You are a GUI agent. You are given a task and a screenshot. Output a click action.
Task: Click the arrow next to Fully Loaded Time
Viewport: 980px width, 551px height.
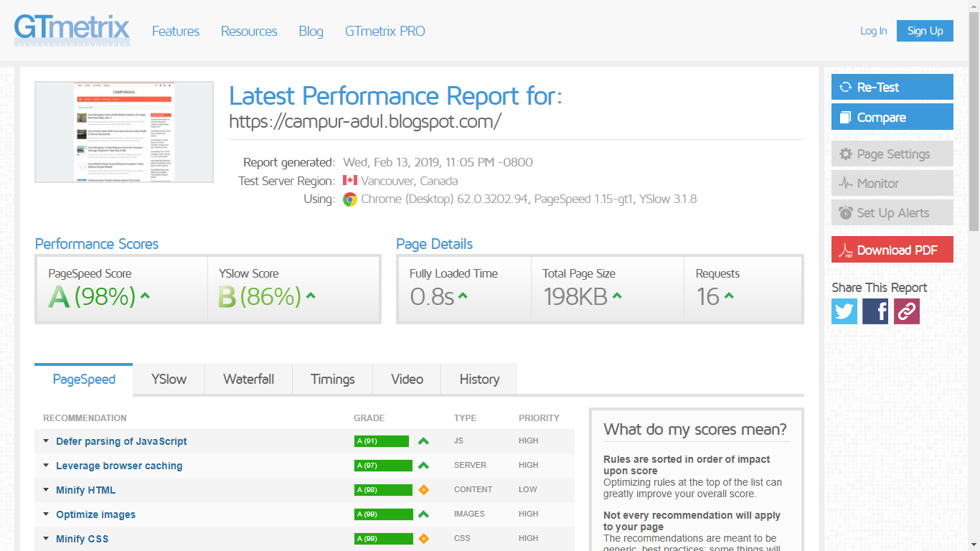click(463, 296)
